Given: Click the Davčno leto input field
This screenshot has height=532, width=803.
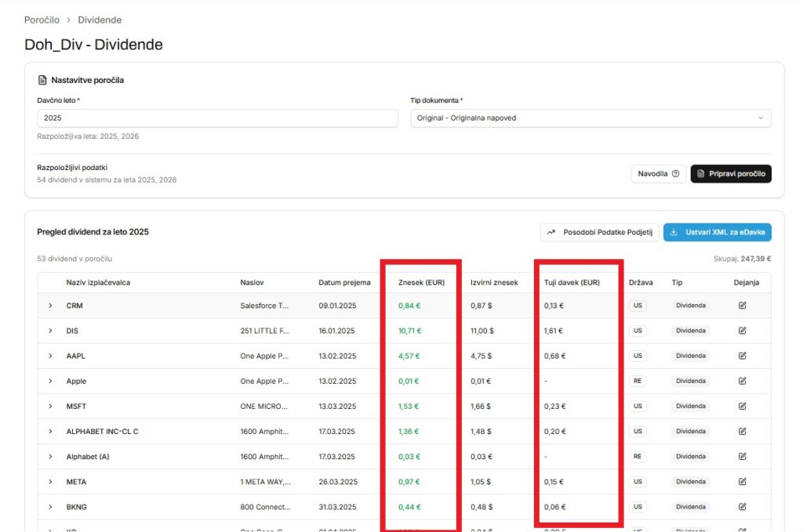Looking at the screenshot, I should point(217,118).
